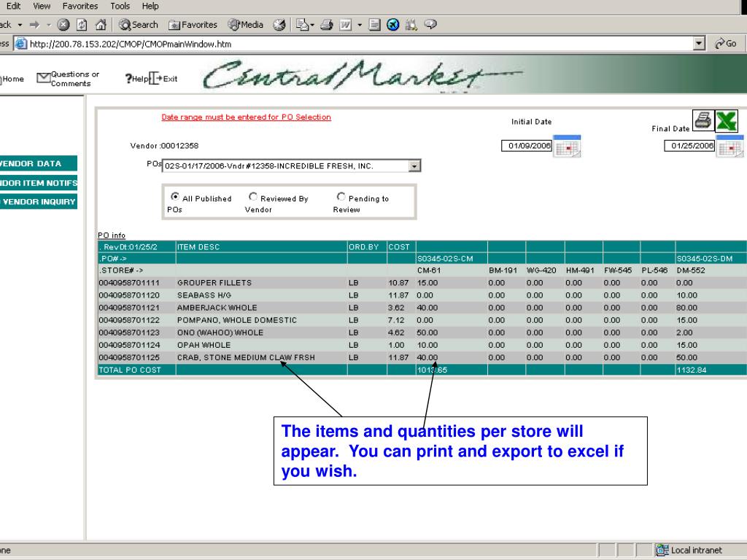Expand the address bar dropdown
747x560 pixels.
pos(699,44)
